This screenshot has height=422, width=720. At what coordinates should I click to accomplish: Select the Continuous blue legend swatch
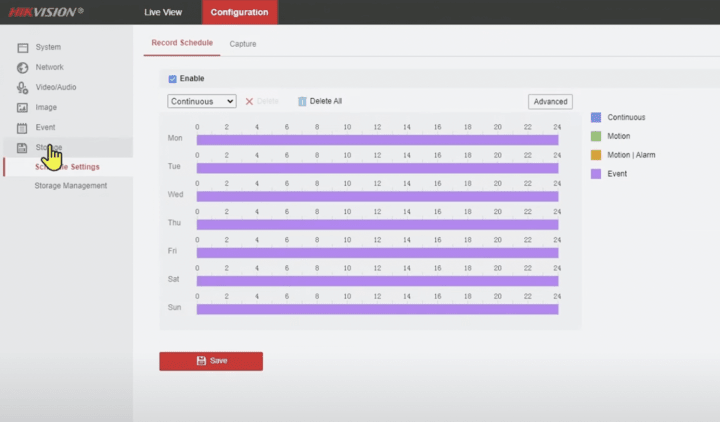pos(596,117)
